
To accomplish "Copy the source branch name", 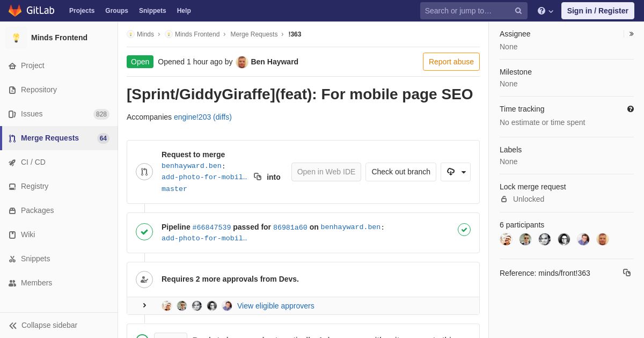I will click(x=258, y=177).
